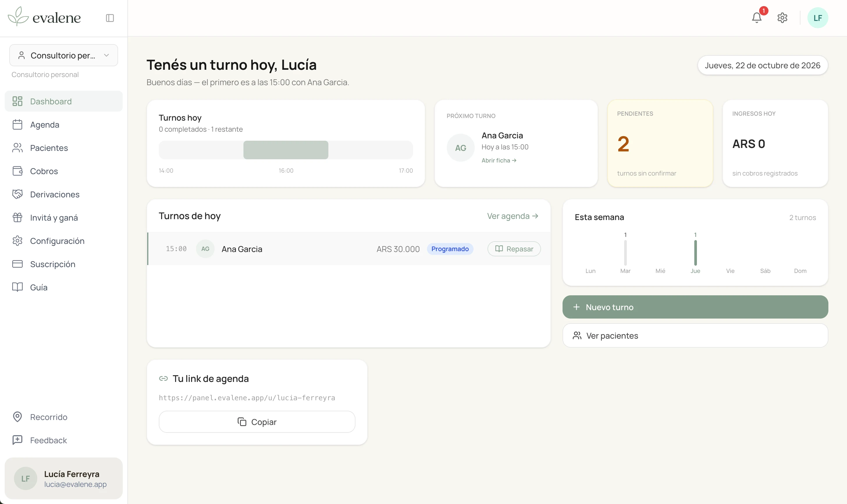Start the Recorrido tour

(63, 417)
